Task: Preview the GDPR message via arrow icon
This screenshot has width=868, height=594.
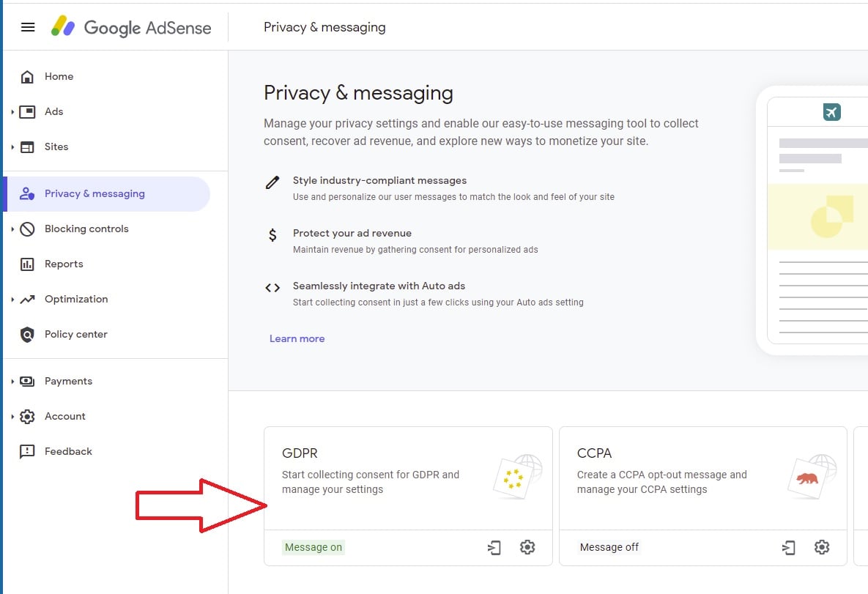Action: [494, 547]
